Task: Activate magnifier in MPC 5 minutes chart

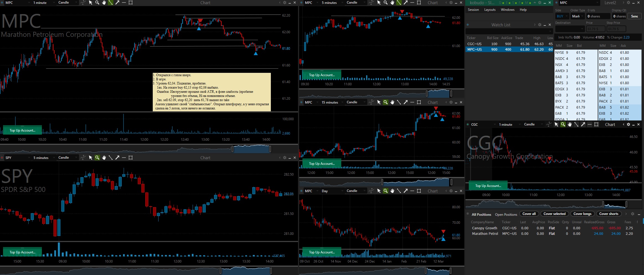Action: point(386,2)
